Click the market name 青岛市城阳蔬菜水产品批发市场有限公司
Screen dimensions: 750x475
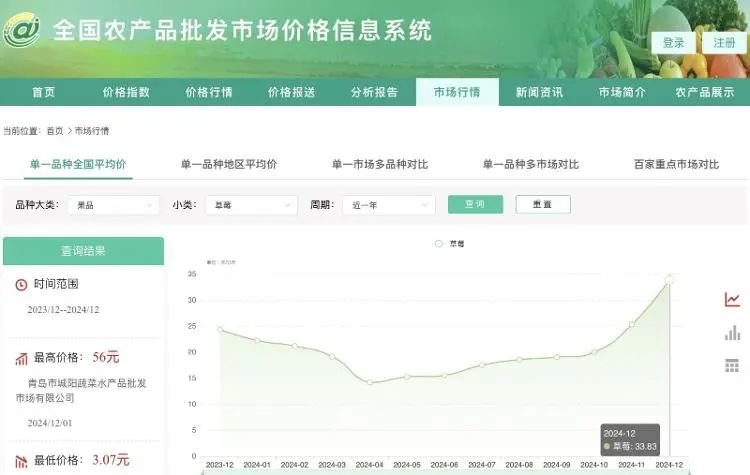(x=81, y=390)
